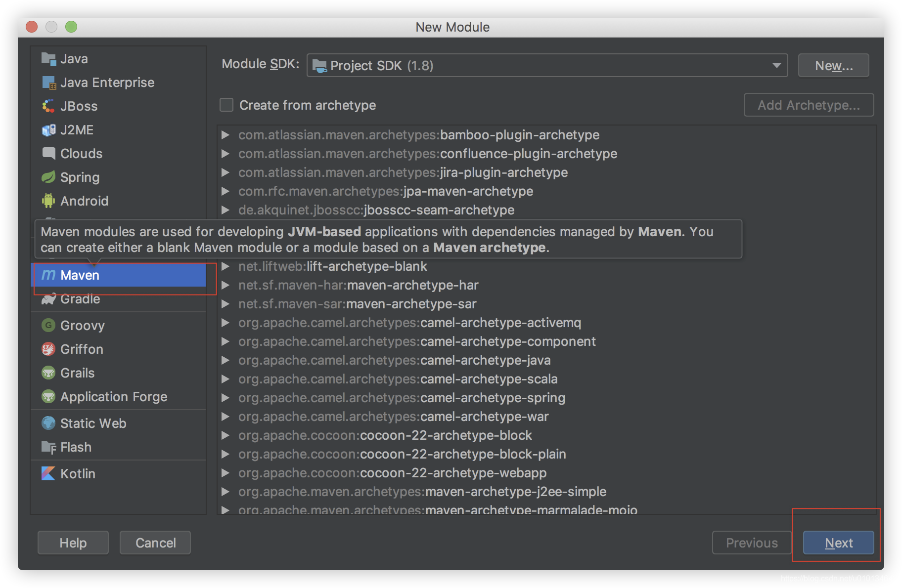The height and width of the screenshot is (588, 902).
Task: Select the Clouds icon
Action: point(48,154)
